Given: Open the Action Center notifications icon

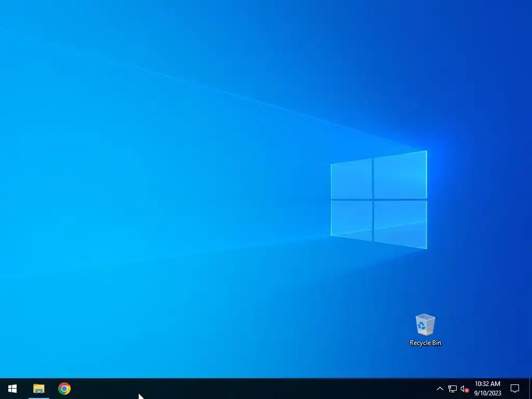Looking at the screenshot, I should [515, 389].
